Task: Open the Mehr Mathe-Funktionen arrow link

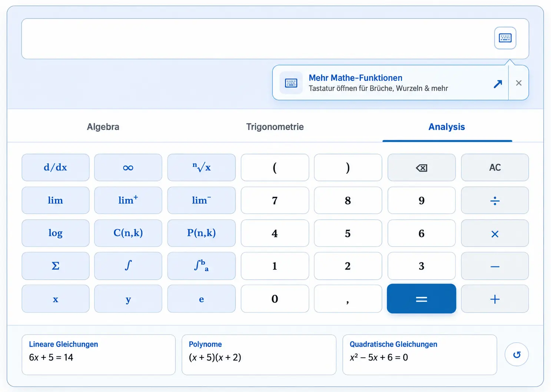Action: tap(498, 84)
